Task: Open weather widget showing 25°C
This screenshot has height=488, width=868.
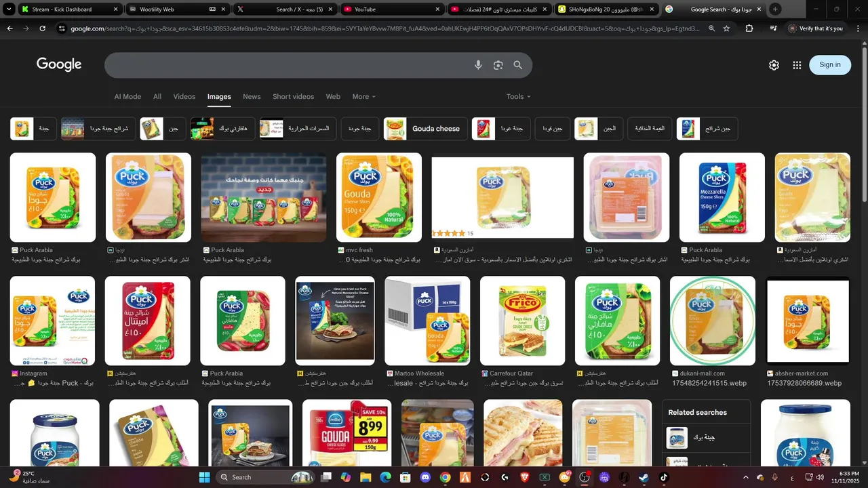Action: click(31, 477)
